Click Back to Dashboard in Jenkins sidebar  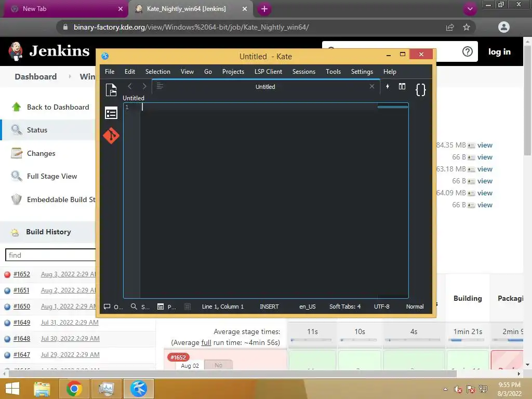[x=58, y=107]
